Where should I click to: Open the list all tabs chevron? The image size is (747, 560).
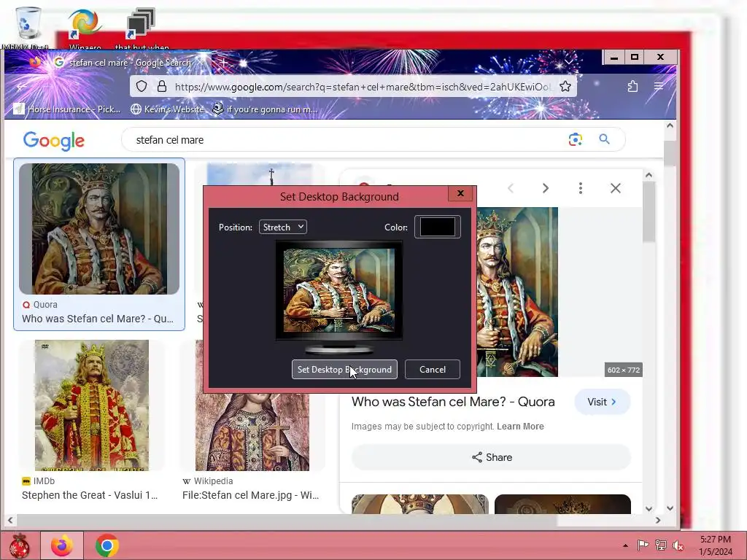tap(569, 62)
